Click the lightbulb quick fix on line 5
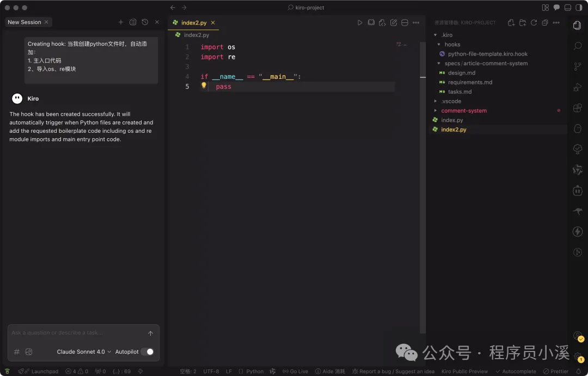This screenshot has height=376, width=588. click(x=204, y=85)
